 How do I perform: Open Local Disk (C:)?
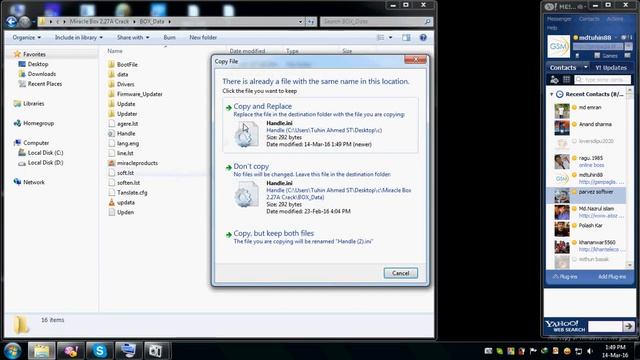45,153
